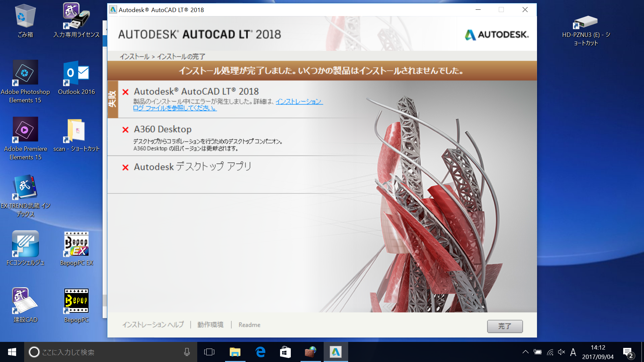644x362 pixels.
Task: Expand the hidden system tray icons chevron
Action: [526, 352]
